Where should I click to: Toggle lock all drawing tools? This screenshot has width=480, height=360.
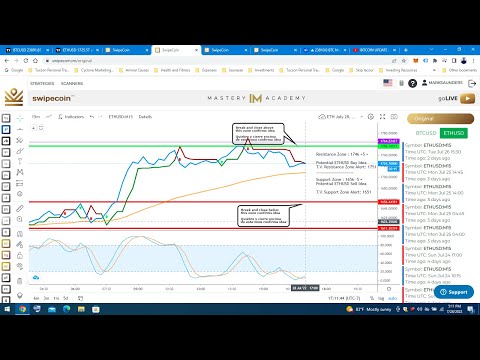[x=20, y=256]
